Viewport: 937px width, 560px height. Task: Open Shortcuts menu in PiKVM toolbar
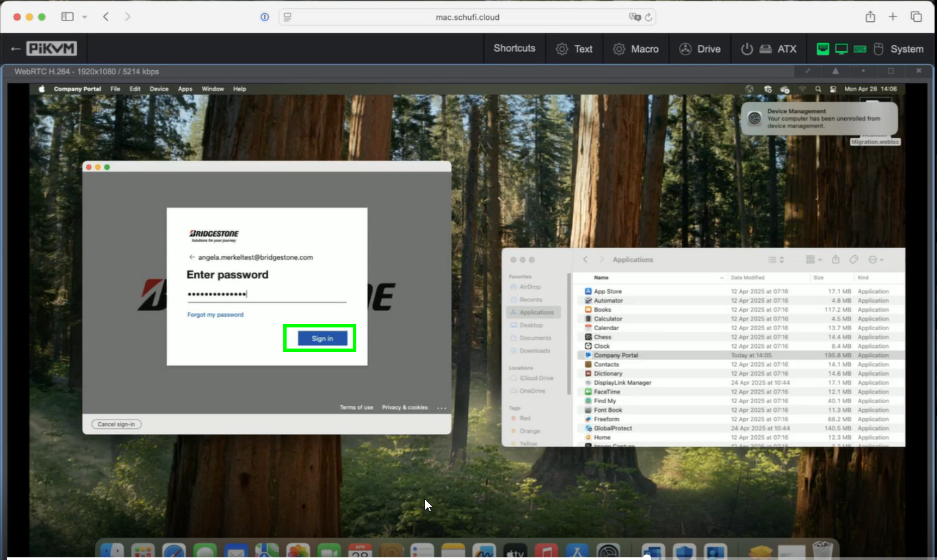coord(515,48)
